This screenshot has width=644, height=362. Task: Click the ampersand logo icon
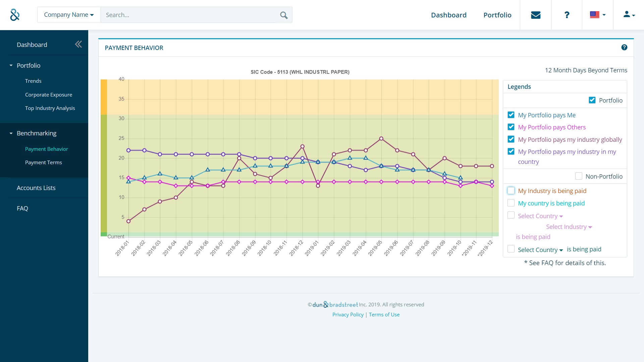pos(15,15)
